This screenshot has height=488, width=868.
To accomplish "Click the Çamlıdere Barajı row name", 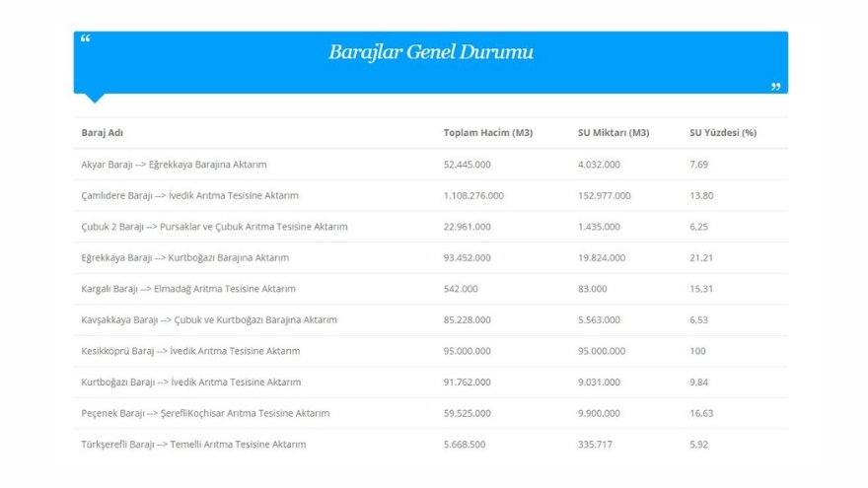I will pos(189,195).
